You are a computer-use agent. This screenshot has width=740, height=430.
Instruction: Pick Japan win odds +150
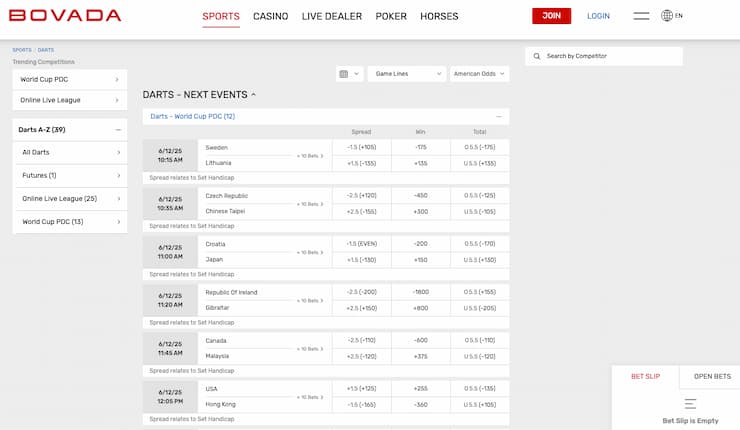pos(420,260)
